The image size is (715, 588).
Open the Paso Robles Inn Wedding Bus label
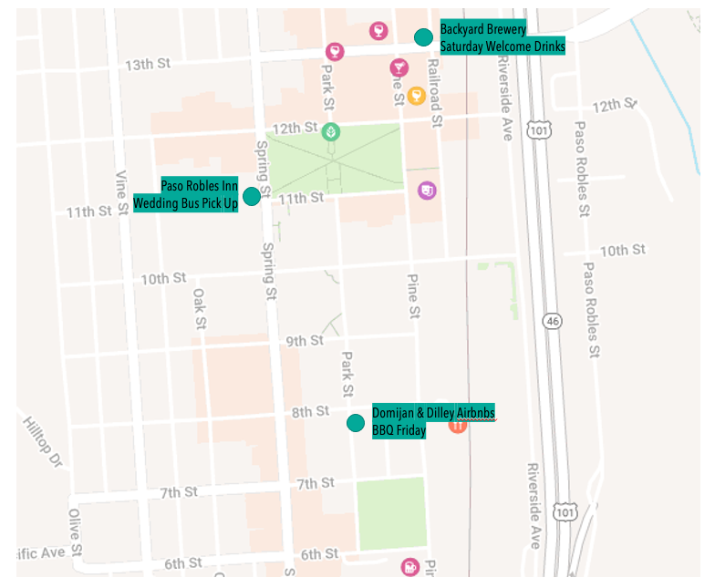(187, 194)
